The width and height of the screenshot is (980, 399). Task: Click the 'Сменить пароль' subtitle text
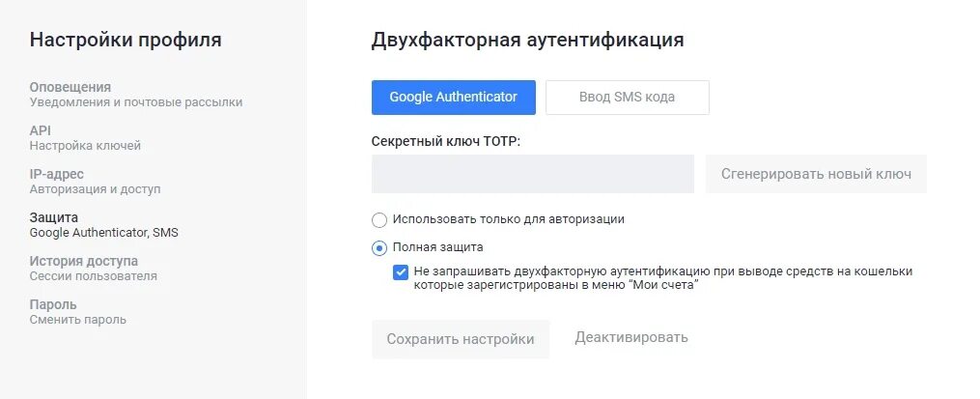click(78, 320)
